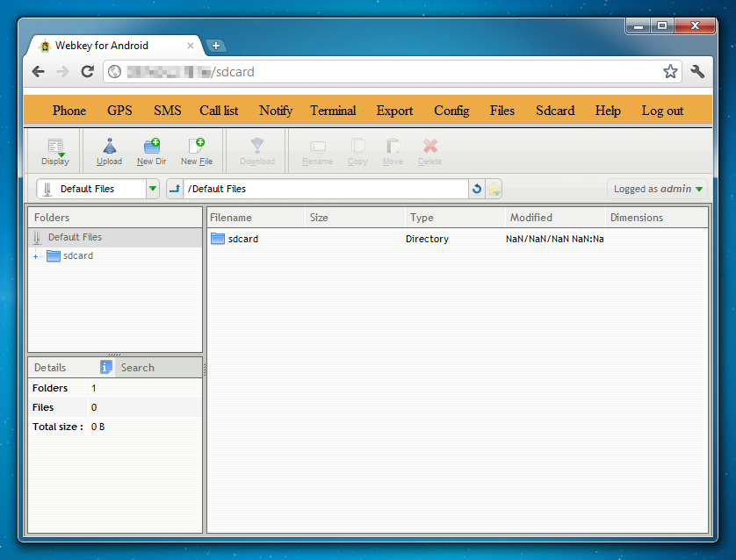Go to the SMS section
The width and height of the screenshot is (736, 560).
[x=168, y=111]
